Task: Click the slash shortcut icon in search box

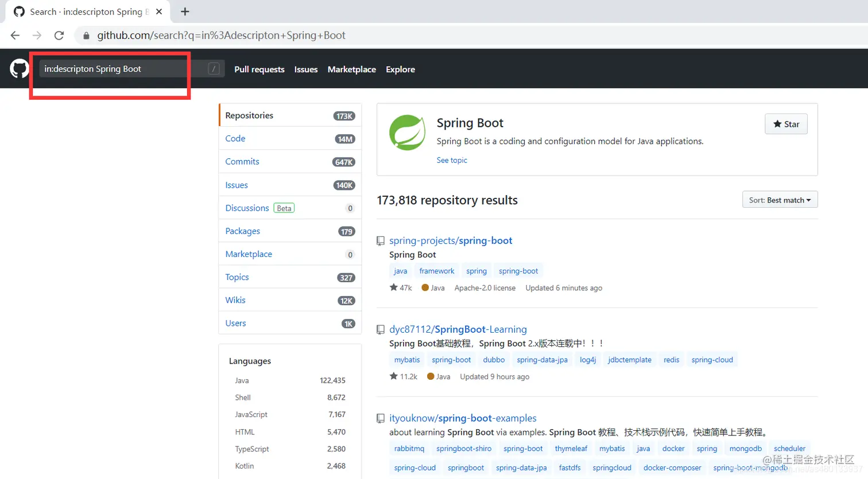Action: coord(214,69)
